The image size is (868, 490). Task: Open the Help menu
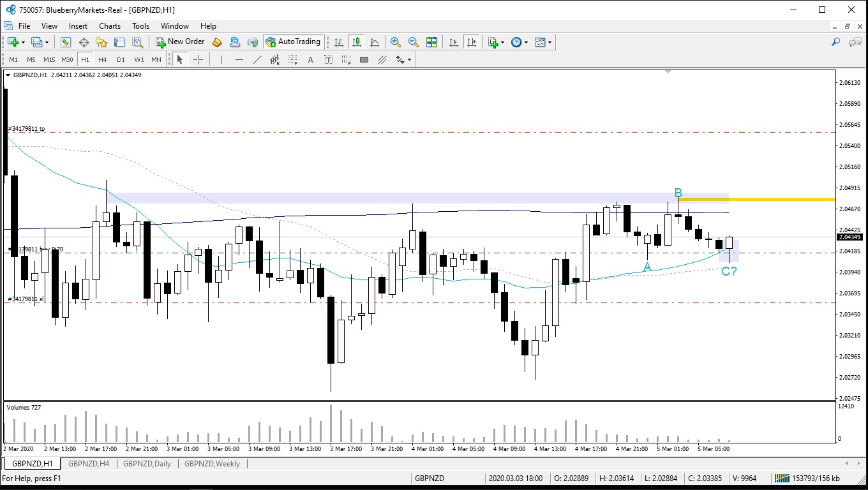208,26
